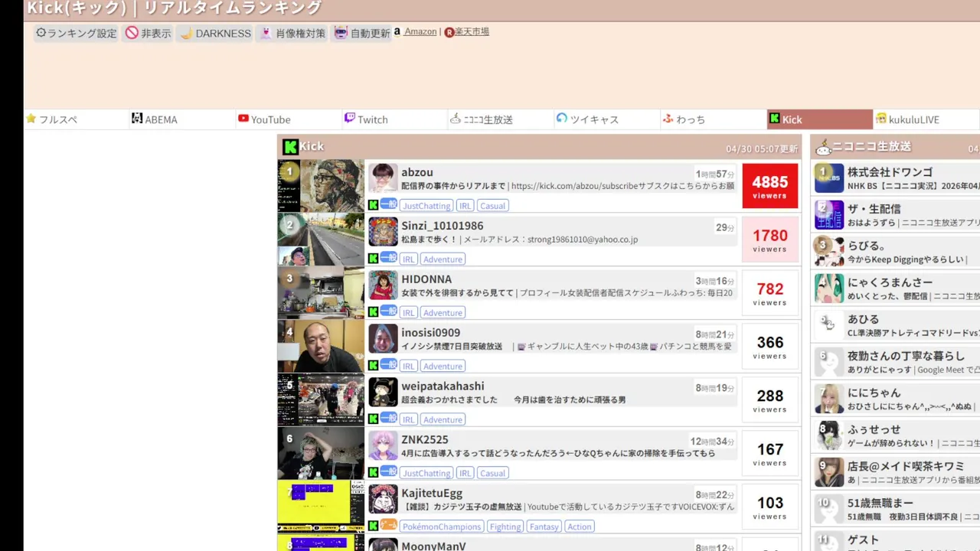Click the green Kick icon on KajitetuEgg's row

(x=373, y=526)
